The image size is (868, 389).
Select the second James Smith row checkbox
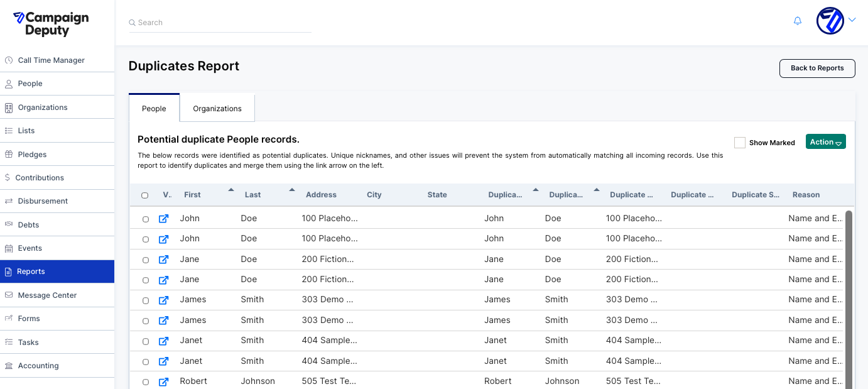146,321
